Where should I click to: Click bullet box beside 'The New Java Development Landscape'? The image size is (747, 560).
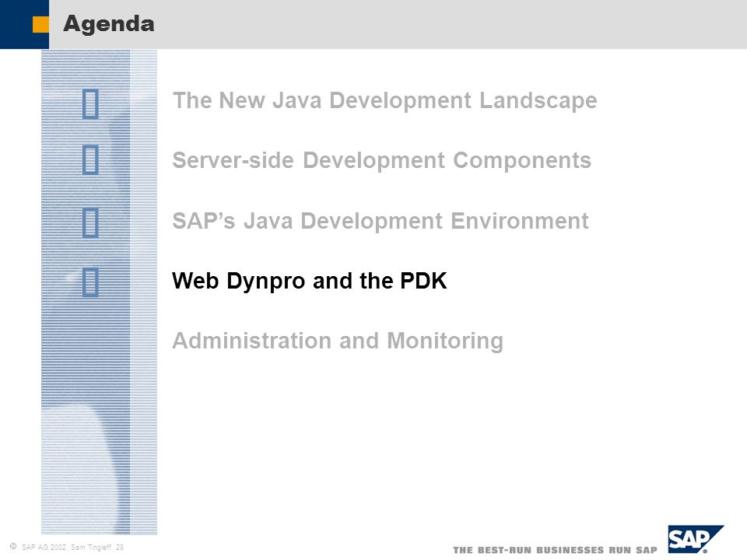pos(90,103)
